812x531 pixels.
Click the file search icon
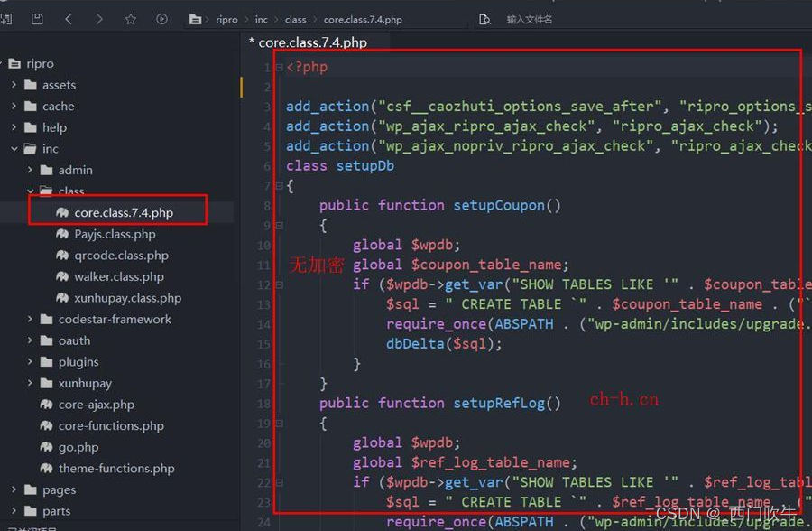pyautogui.click(x=484, y=20)
